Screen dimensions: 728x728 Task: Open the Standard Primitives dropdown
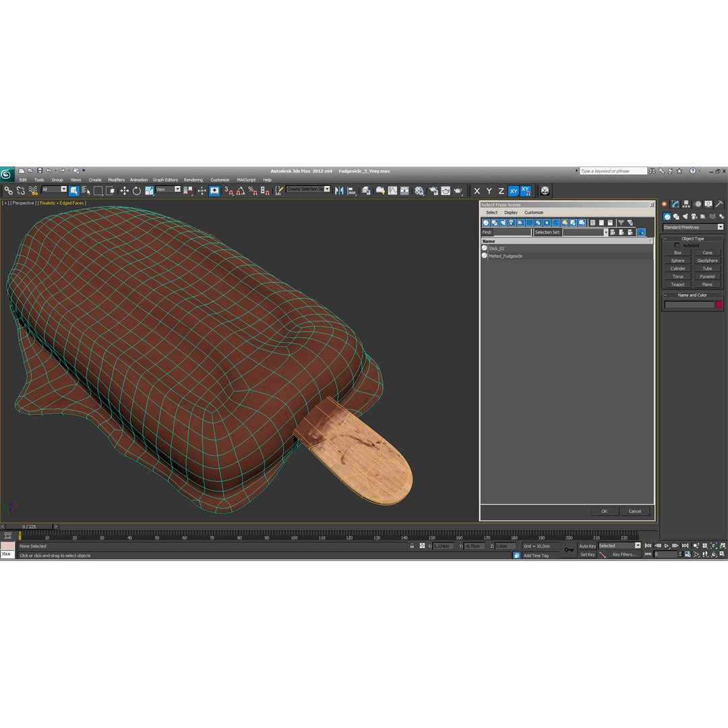coord(693,227)
